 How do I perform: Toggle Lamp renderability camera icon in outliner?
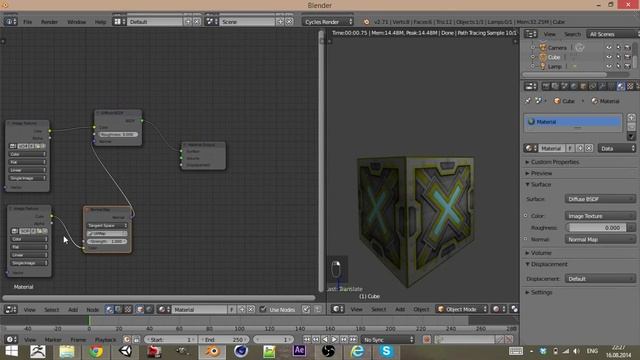tap(627, 66)
